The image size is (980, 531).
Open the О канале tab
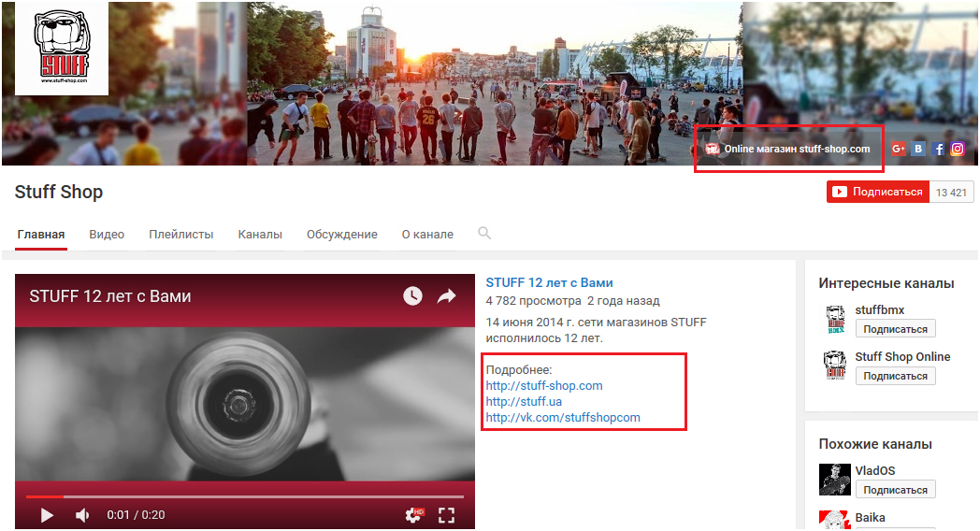[427, 235]
